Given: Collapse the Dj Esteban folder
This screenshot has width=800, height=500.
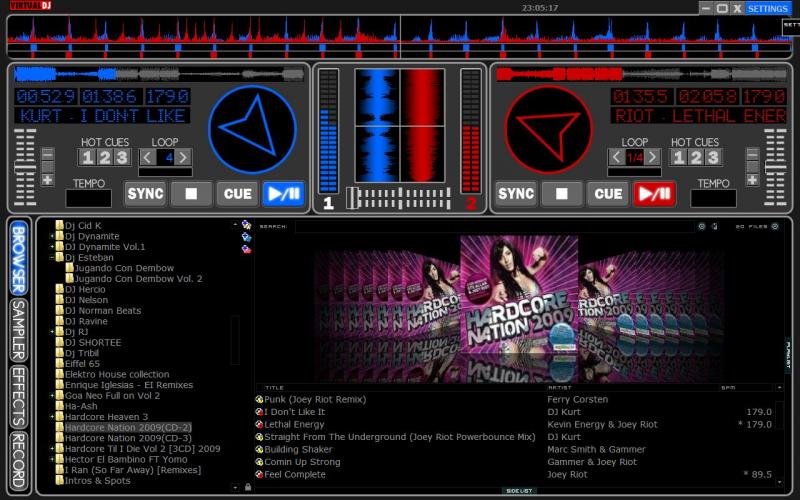Looking at the screenshot, I should coord(52,258).
